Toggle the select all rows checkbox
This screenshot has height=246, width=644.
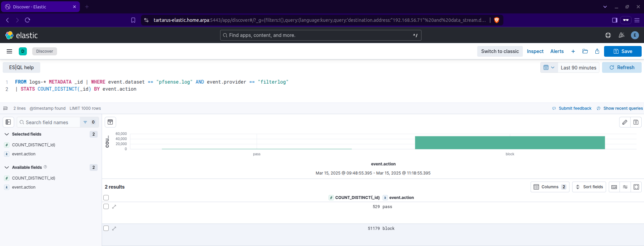coord(106,198)
